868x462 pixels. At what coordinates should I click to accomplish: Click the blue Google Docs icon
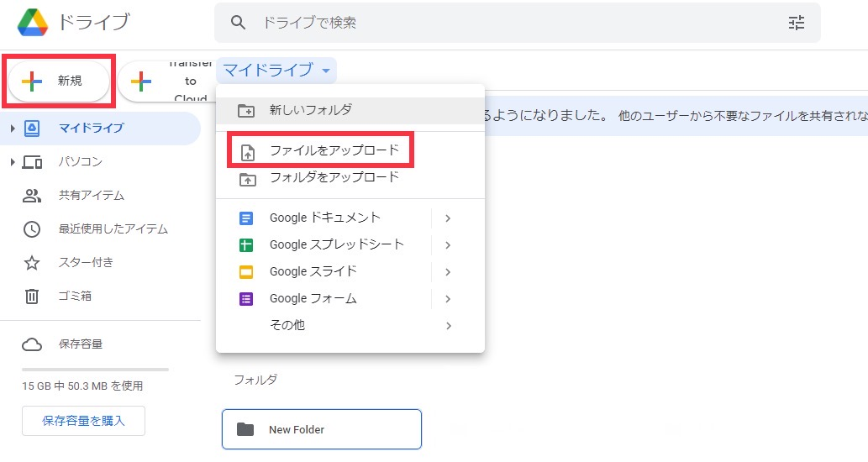tap(246, 218)
